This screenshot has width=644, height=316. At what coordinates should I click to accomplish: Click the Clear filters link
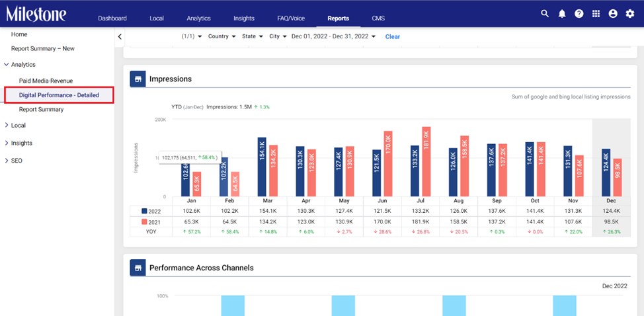point(392,36)
